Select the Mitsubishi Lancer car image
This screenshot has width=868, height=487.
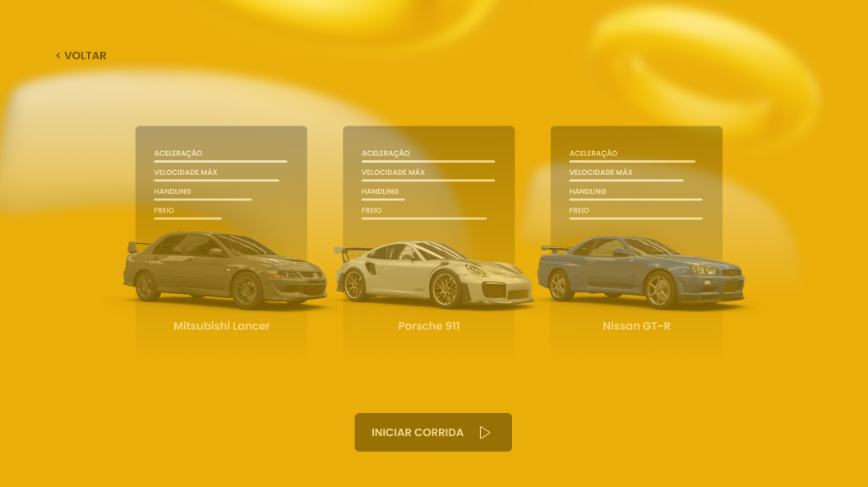tap(224, 269)
